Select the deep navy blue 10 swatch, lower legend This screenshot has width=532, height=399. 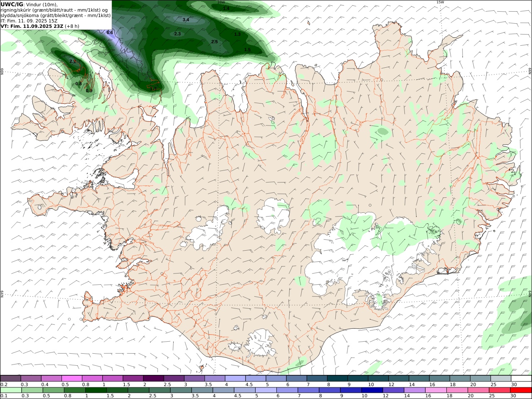click(x=372, y=390)
